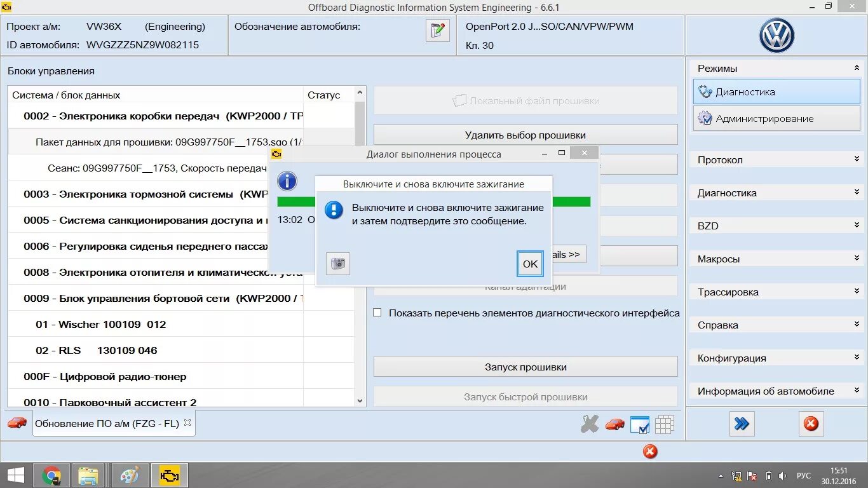Click the РУС language indicator

[804, 476]
